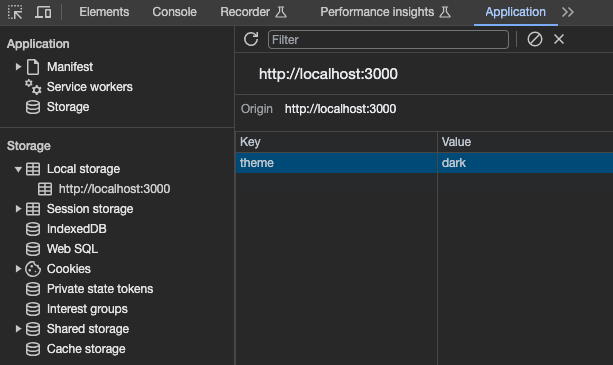Open the Storage overview item
Image resolution: width=613 pixels, height=365 pixels.
(x=68, y=107)
